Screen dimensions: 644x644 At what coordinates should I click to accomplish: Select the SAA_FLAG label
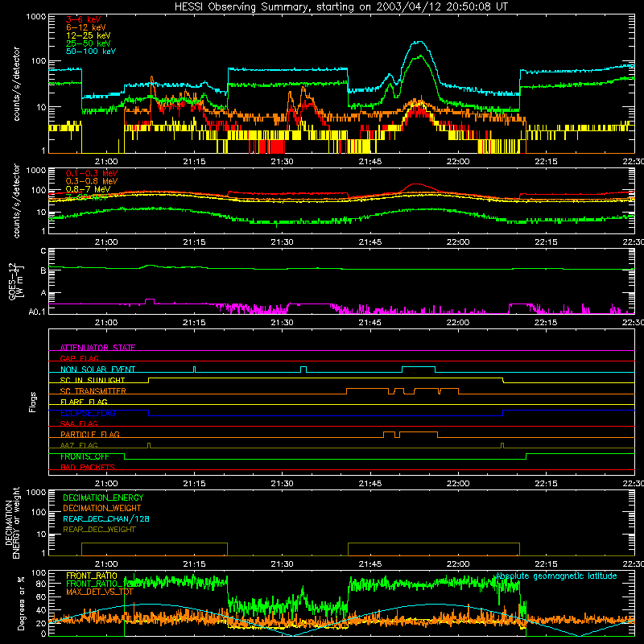pos(79,423)
